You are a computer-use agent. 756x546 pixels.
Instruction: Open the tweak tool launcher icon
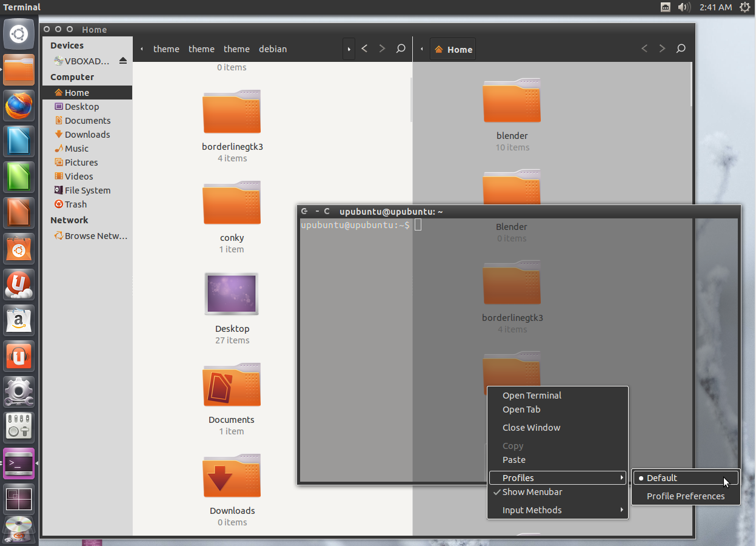[x=19, y=428]
